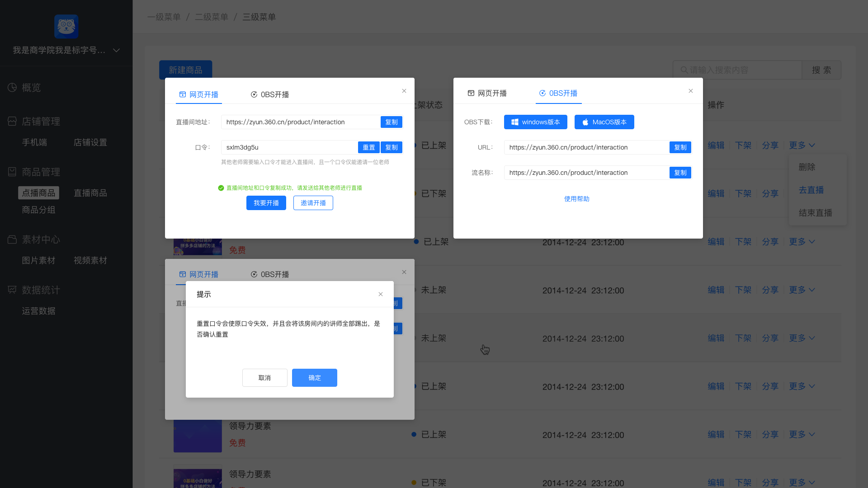Close the 提示 confirmation popup

(x=381, y=294)
